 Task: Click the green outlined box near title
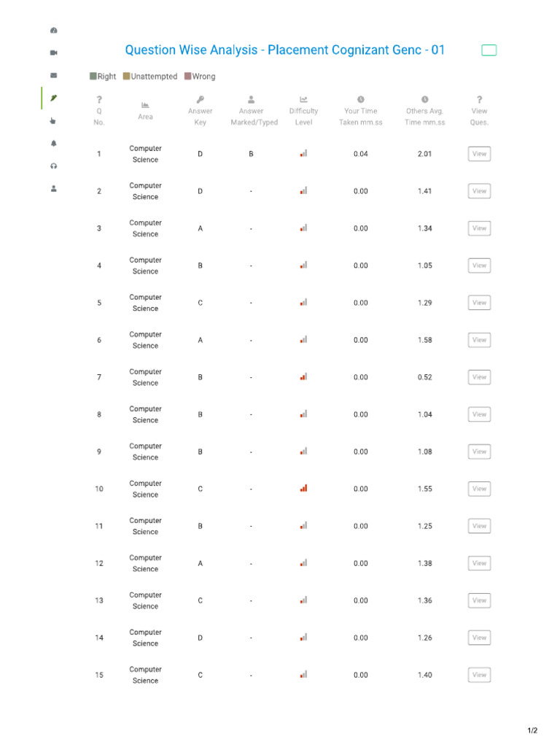click(x=489, y=50)
